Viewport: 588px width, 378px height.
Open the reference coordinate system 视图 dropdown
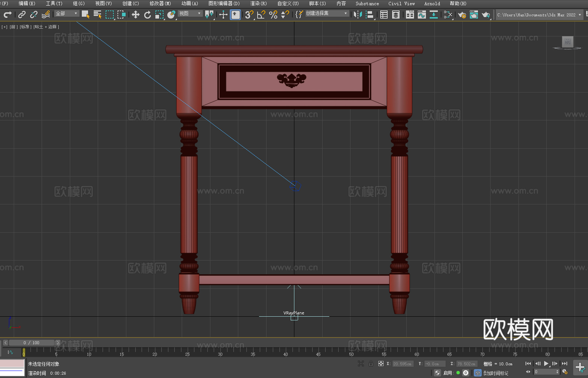point(190,13)
